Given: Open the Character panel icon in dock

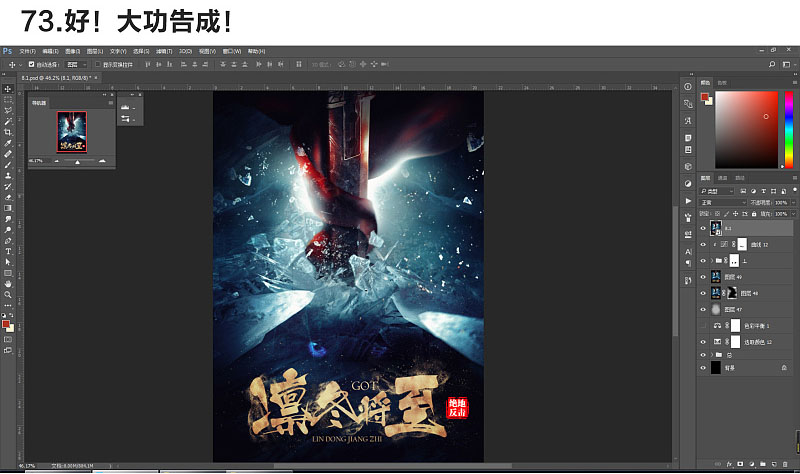Looking at the screenshot, I should (x=688, y=252).
